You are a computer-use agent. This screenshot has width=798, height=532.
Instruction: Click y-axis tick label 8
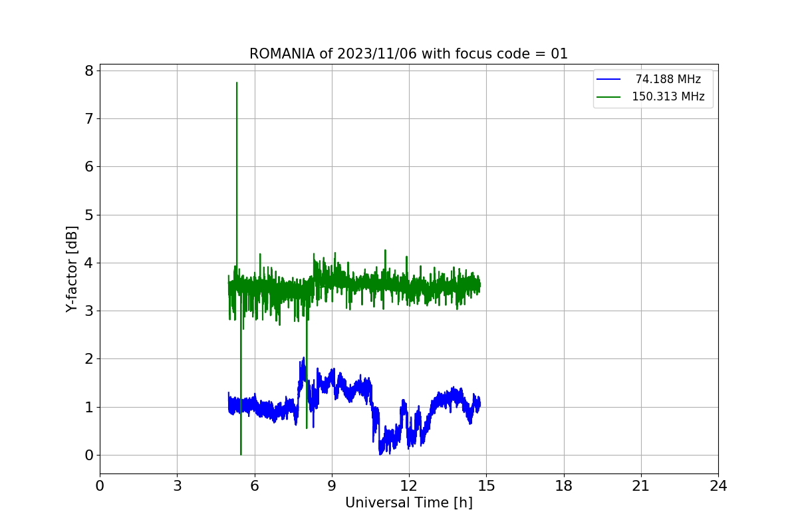point(88,70)
